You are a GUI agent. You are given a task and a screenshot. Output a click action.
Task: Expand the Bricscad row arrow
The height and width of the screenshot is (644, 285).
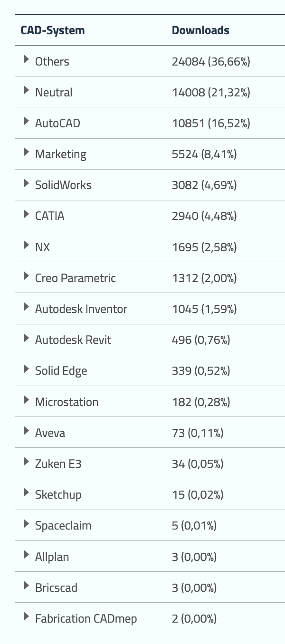(26, 586)
